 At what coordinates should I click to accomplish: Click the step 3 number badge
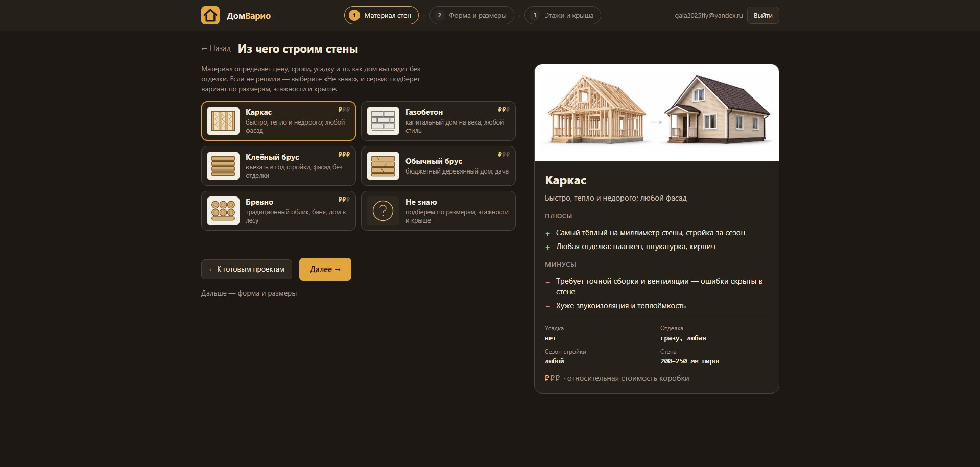[x=535, y=15]
